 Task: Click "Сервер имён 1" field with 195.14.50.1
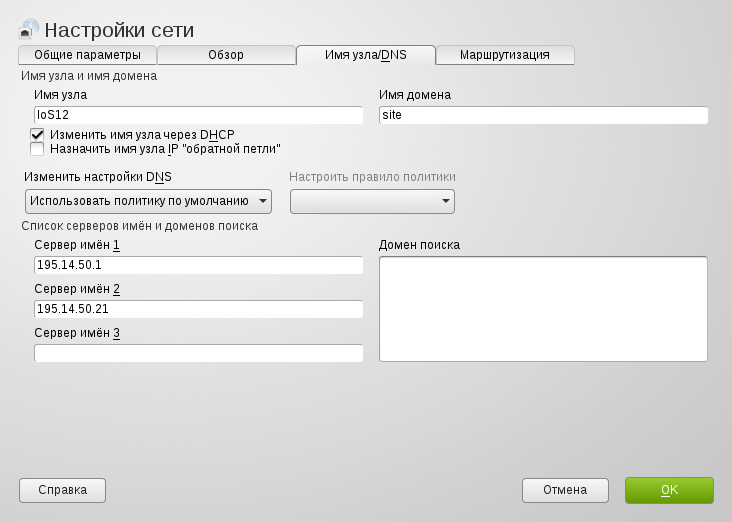198,265
